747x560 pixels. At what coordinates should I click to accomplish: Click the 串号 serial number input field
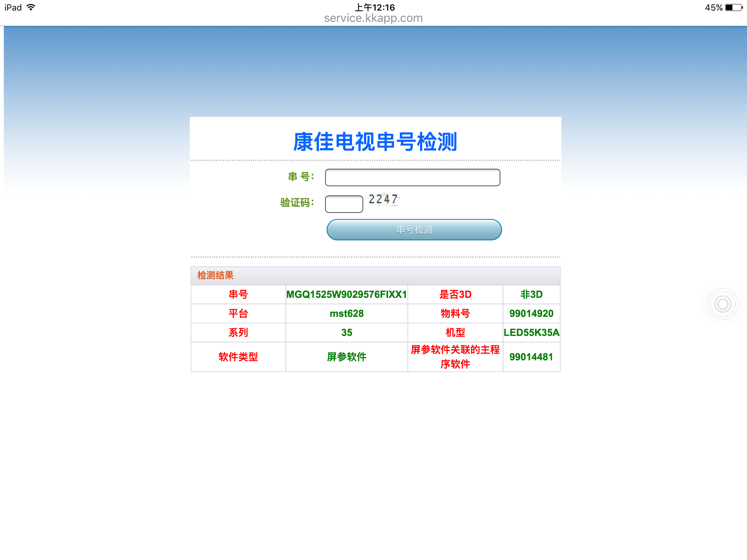pos(413,178)
